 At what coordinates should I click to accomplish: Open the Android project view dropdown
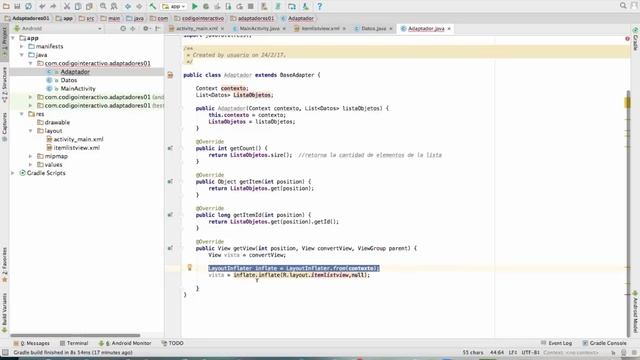(x=58, y=29)
